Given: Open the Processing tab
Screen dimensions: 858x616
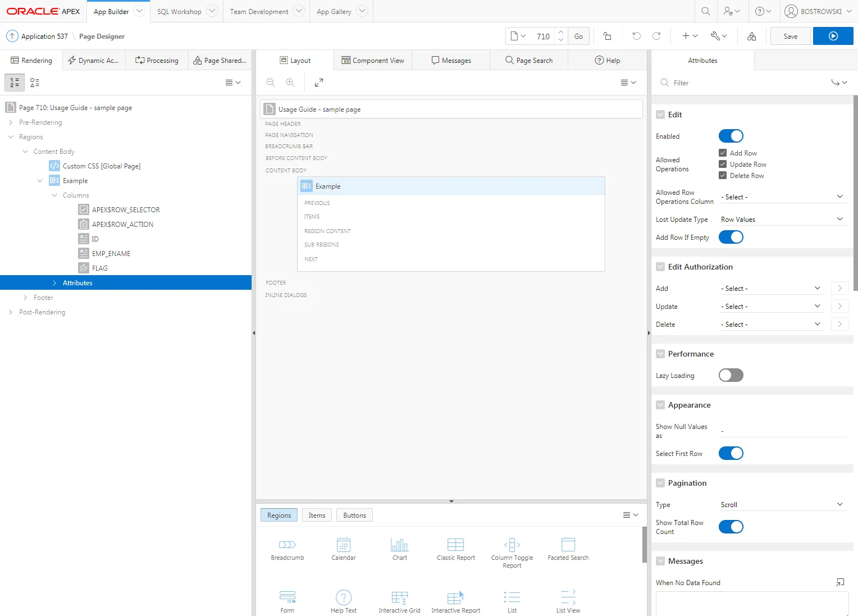Looking at the screenshot, I should point(157,61).
